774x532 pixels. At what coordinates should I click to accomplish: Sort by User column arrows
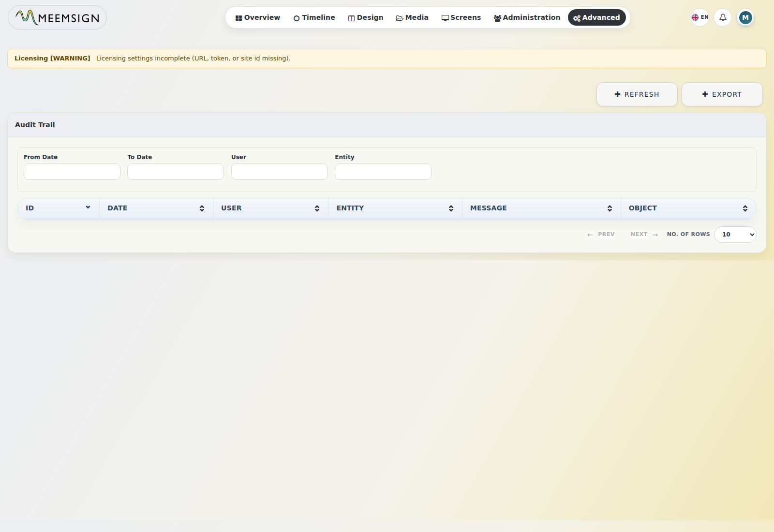[317, 208]
